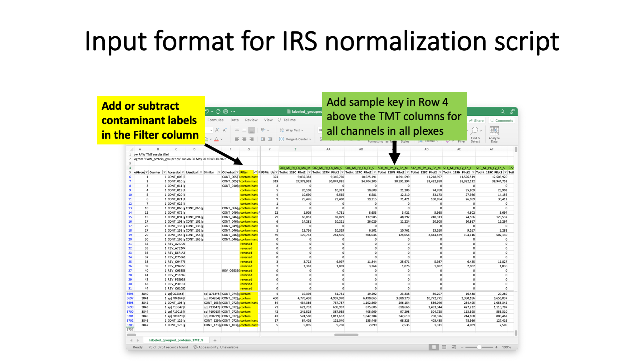Open the Merge & Center dropdown arrow
The height and width of the screenshot is (362, 644).
click(x=310, y=139)
